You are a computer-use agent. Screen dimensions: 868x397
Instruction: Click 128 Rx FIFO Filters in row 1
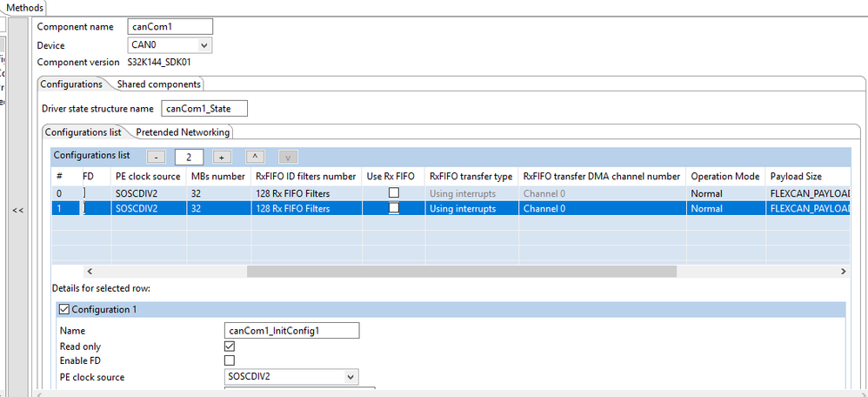(x=305, y=208)
